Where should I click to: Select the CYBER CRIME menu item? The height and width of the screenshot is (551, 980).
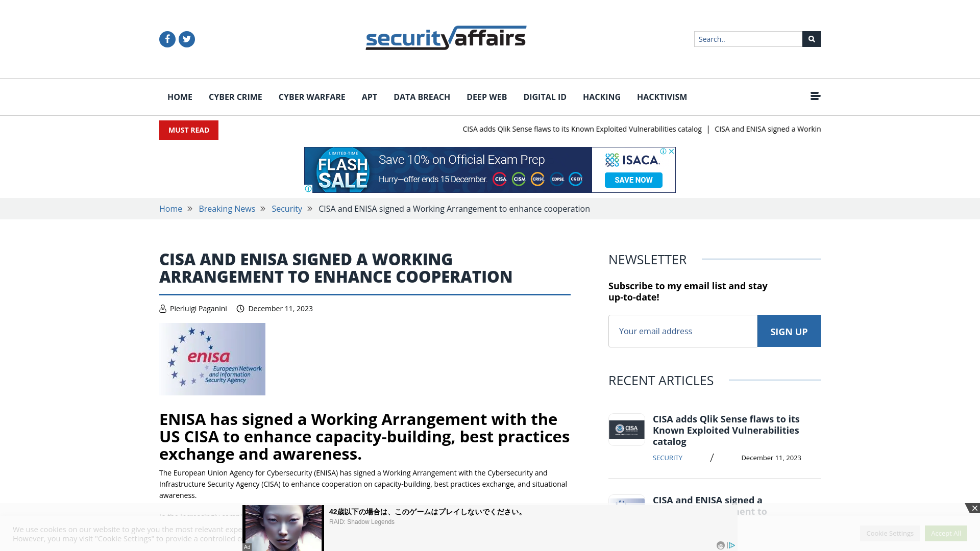[235, 96]
